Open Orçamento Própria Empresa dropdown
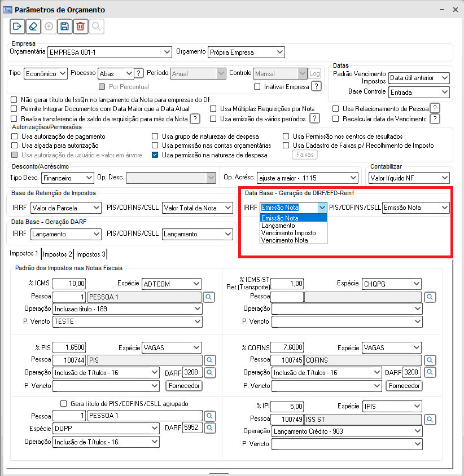This screenshot has width=464, height=476. [246, 52]
